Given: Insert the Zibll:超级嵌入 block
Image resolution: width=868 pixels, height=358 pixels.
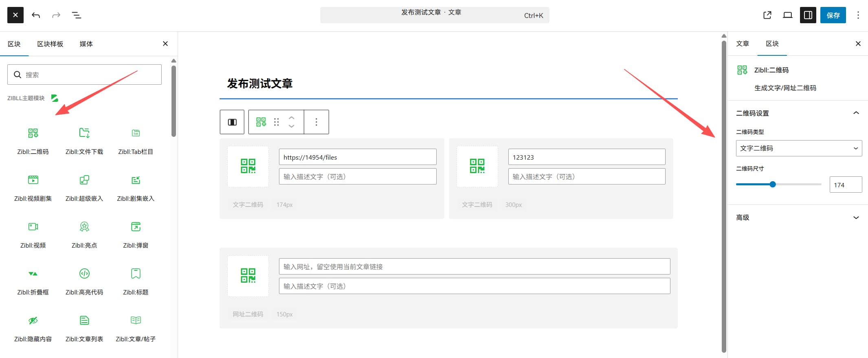Looking at the screenshot, I should [84, 187].
